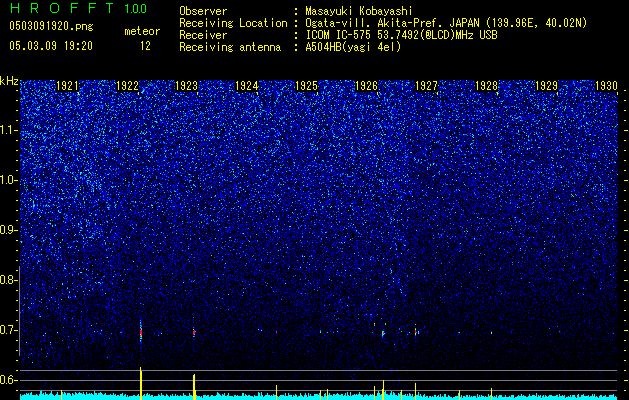Select the version number 1.0.0

coord(135,8)
